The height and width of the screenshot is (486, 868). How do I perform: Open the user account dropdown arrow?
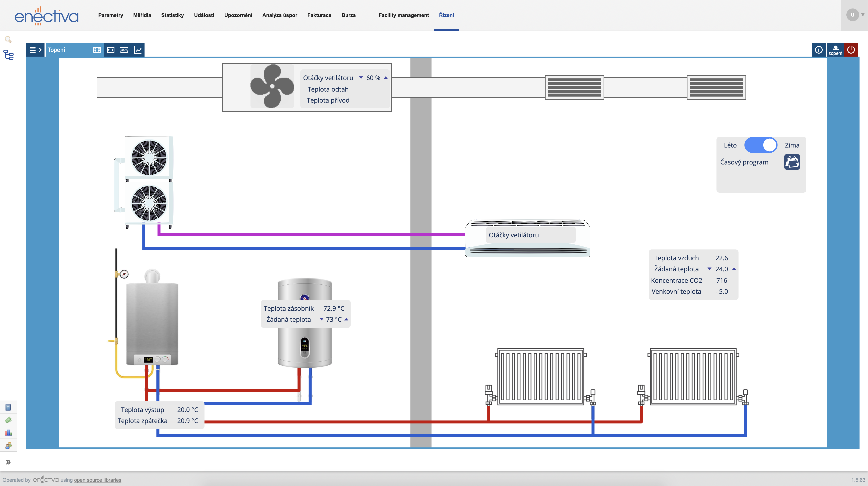click(863, 15)
